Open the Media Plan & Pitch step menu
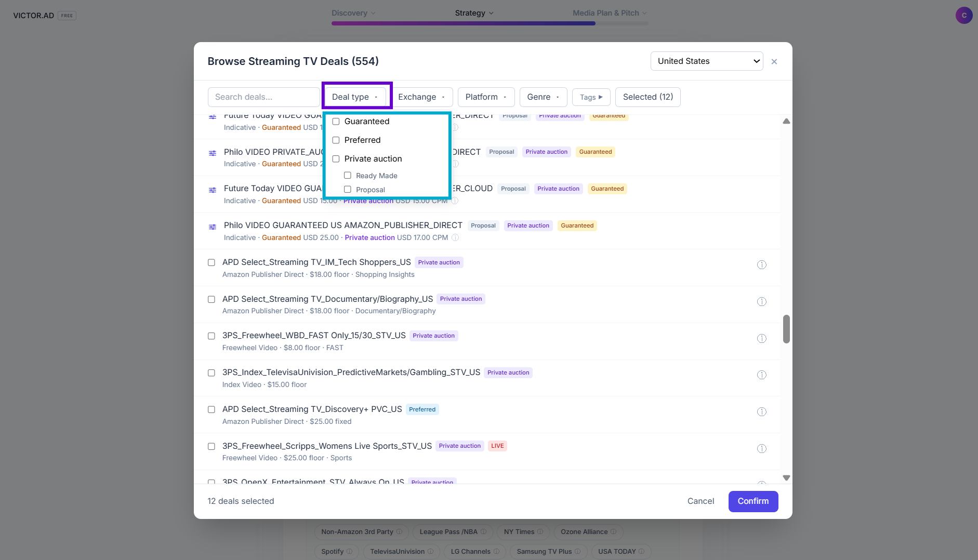 (610, 13)
